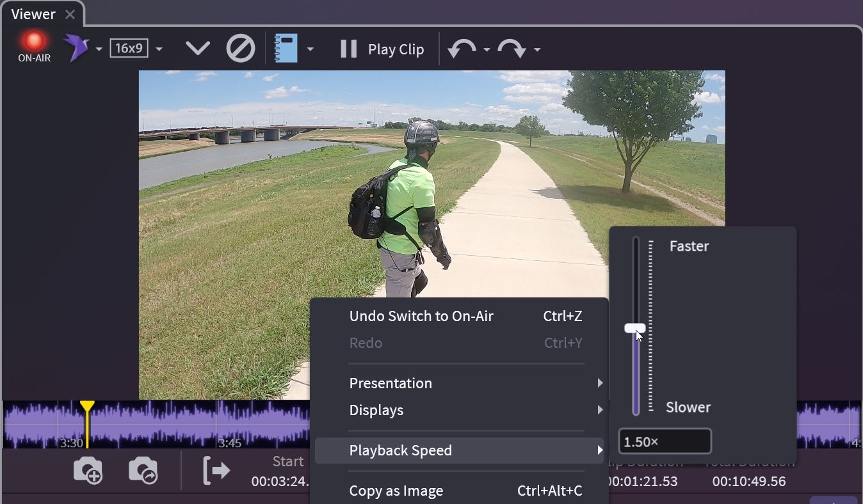Expand the 16x9 aspect ratio dropdown
The image size is (863, 504).
159,49
